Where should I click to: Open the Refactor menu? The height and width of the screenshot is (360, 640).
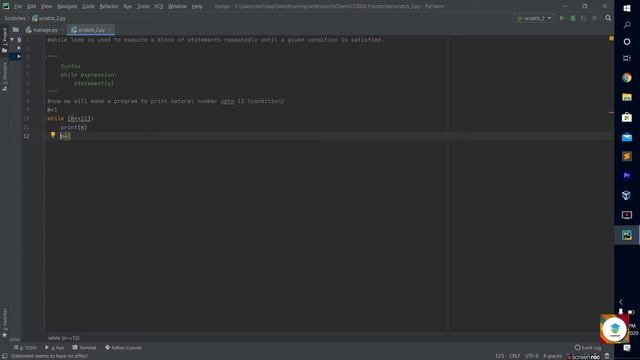[x=109, y=7]
